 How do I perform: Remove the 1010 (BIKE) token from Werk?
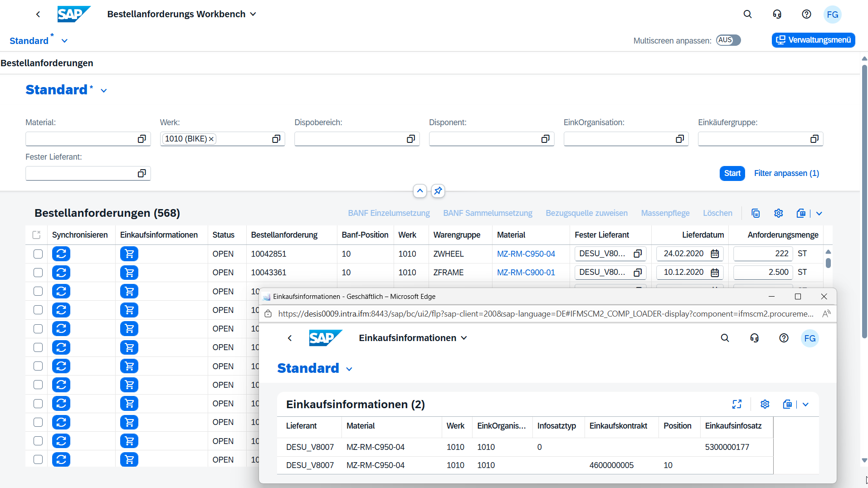[211, 139]
